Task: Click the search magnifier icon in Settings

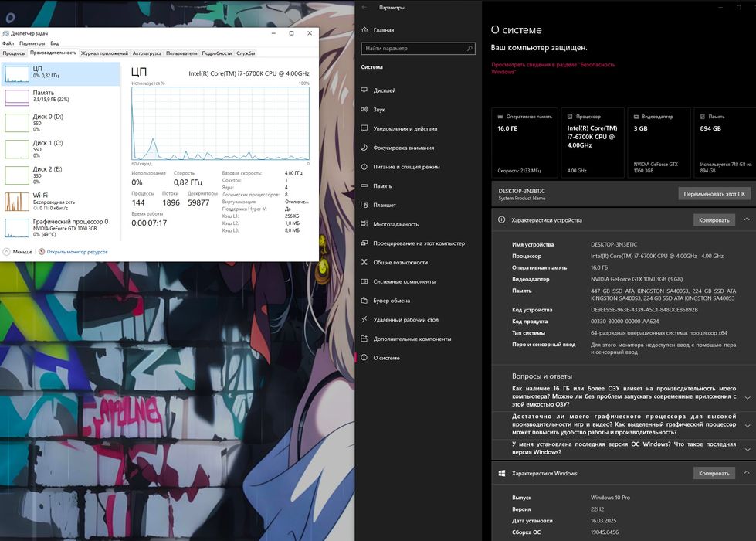Action: (x=470, y=48)
